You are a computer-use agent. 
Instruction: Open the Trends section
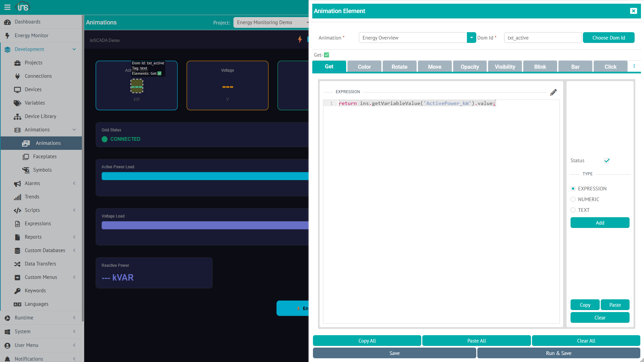click(x=32, y=196)
